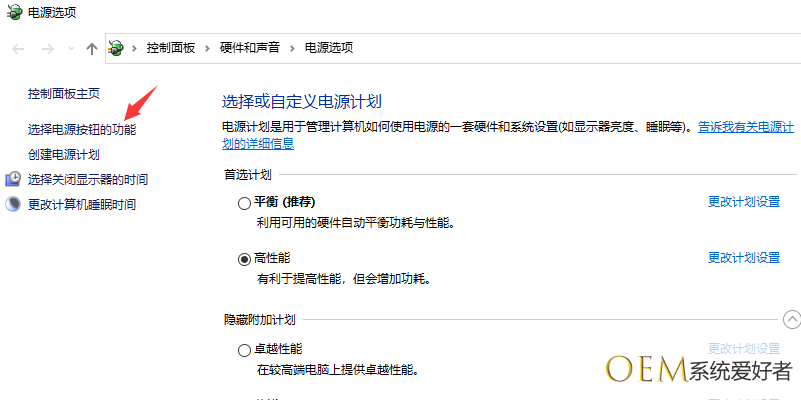Click the Back navigation arrow
This screenshot has width=801, height=400.
point(18,48)
